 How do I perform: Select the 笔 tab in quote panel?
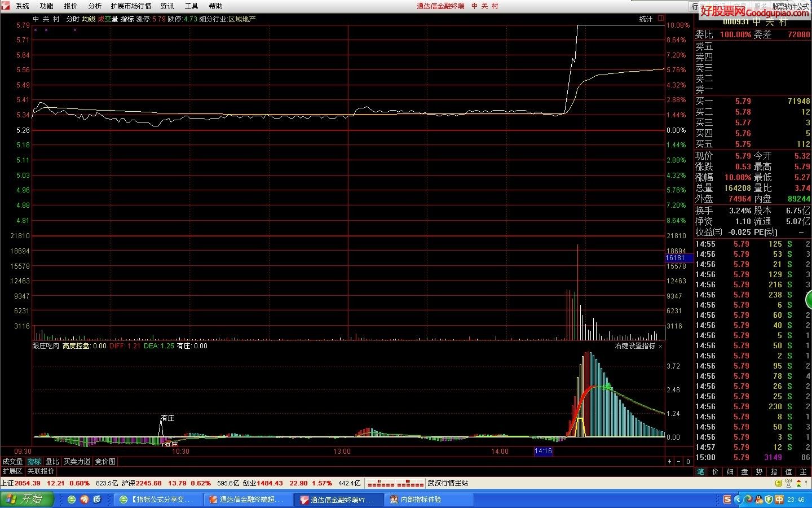point(701,472)
